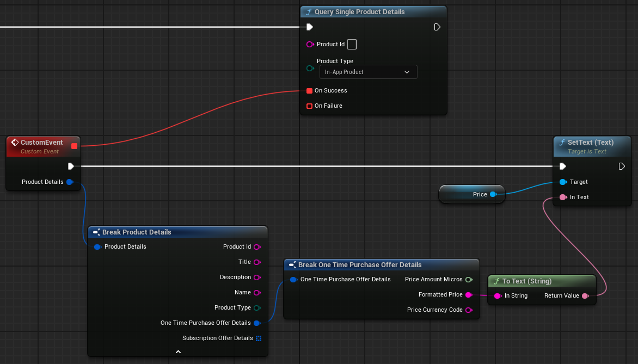Click the Price Amount Micros output pin
638x364 pixels.
pos(468,280)
